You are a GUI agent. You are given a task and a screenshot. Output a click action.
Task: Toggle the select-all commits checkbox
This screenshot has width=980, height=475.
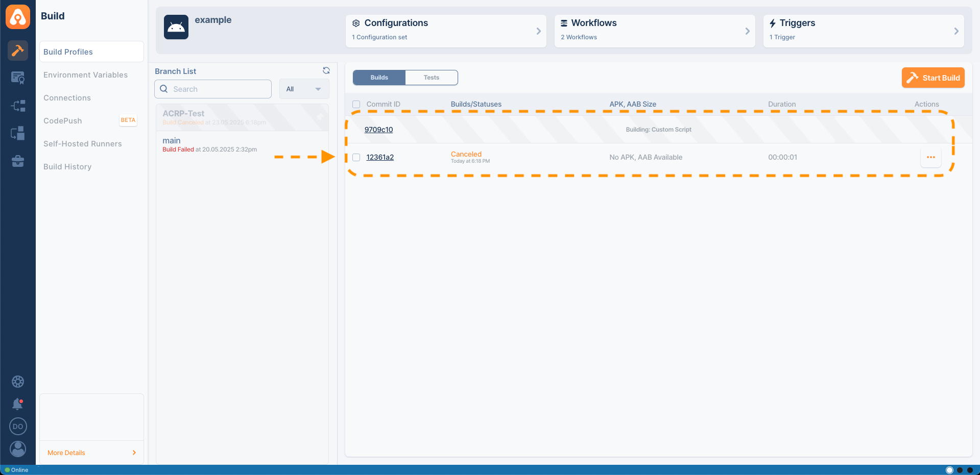356,104
